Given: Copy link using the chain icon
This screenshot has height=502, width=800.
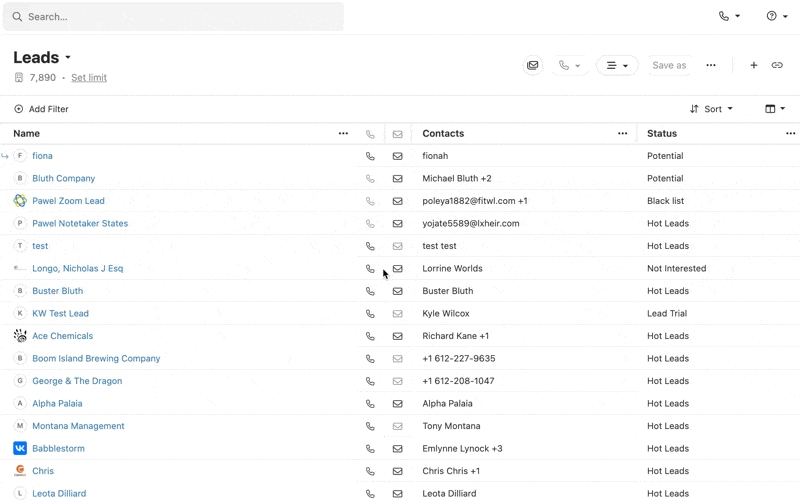Looking at the screenshot, I should pos(777,65).
